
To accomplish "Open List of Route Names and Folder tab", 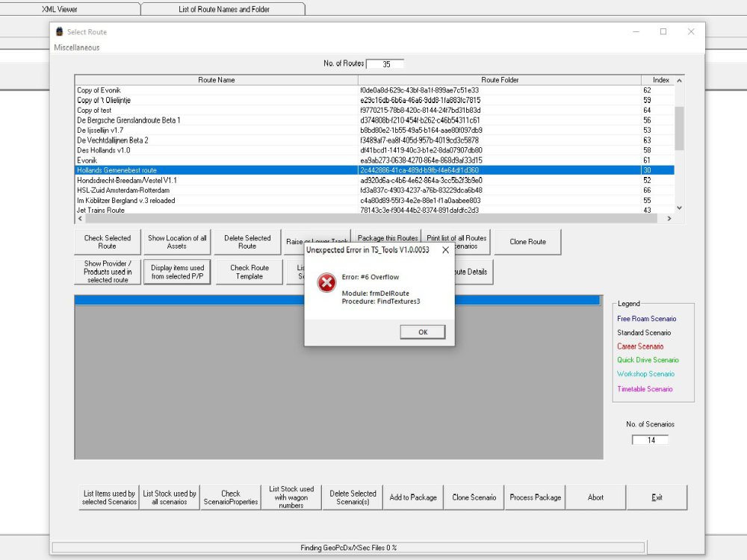I will point(224,9).
